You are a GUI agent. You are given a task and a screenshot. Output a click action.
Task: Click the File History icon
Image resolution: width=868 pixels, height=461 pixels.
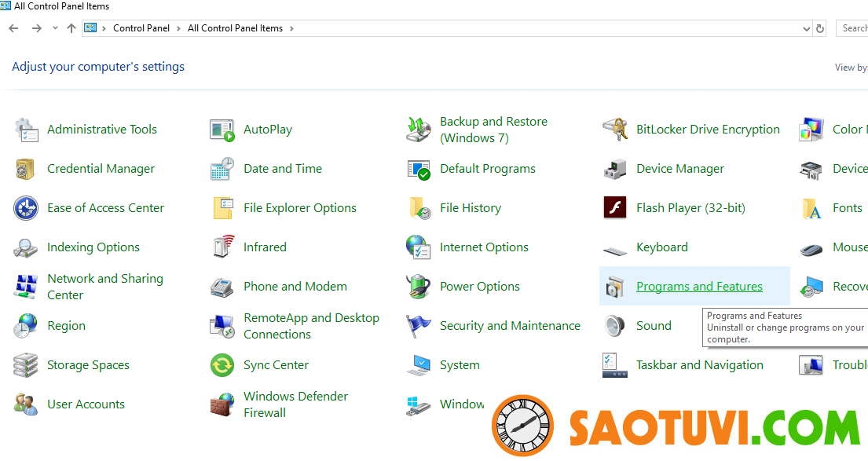point(419,209)
